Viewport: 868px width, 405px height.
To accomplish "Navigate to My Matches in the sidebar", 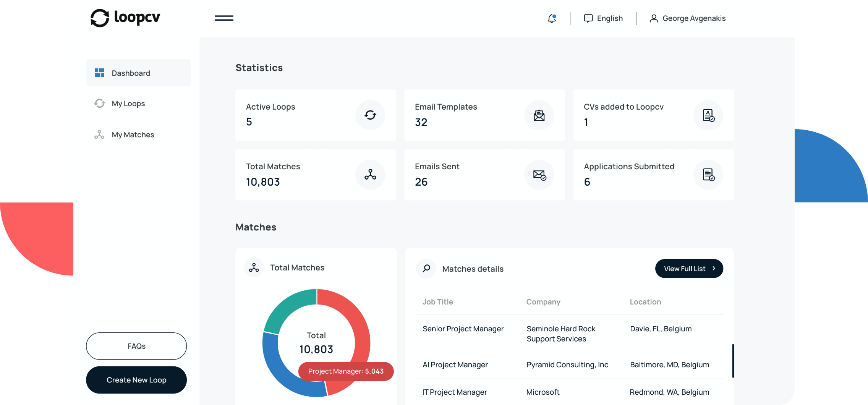I will tap(133, 134).
